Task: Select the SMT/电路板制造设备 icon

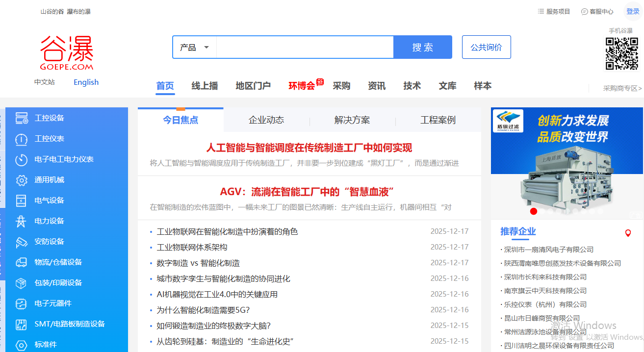Action: click(x=22, y=324)
